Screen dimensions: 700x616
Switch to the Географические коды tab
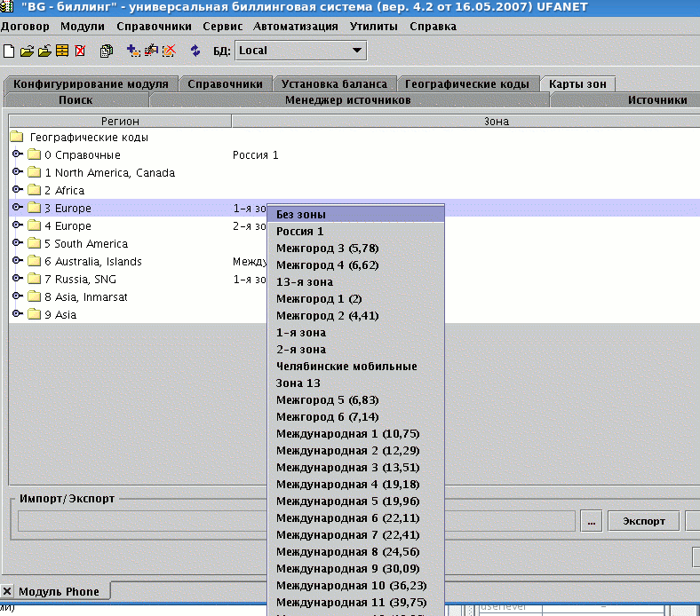pyautogui.click(x=466, y=83)
